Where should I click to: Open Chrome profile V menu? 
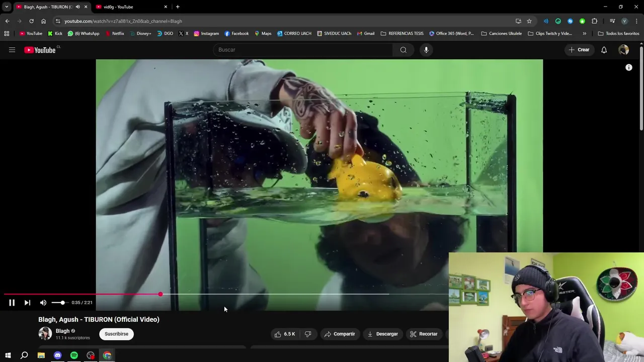624,21
